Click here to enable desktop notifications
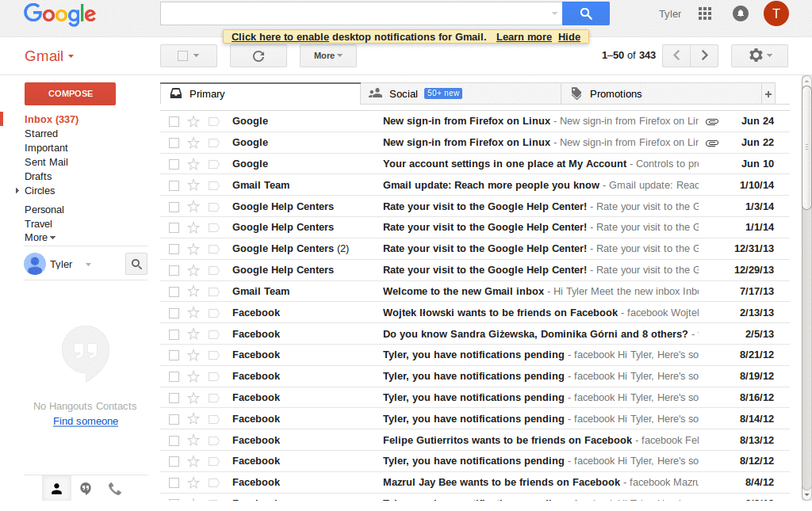The width and height of the screenshot is (812, 511). click(x=280, y=37)
